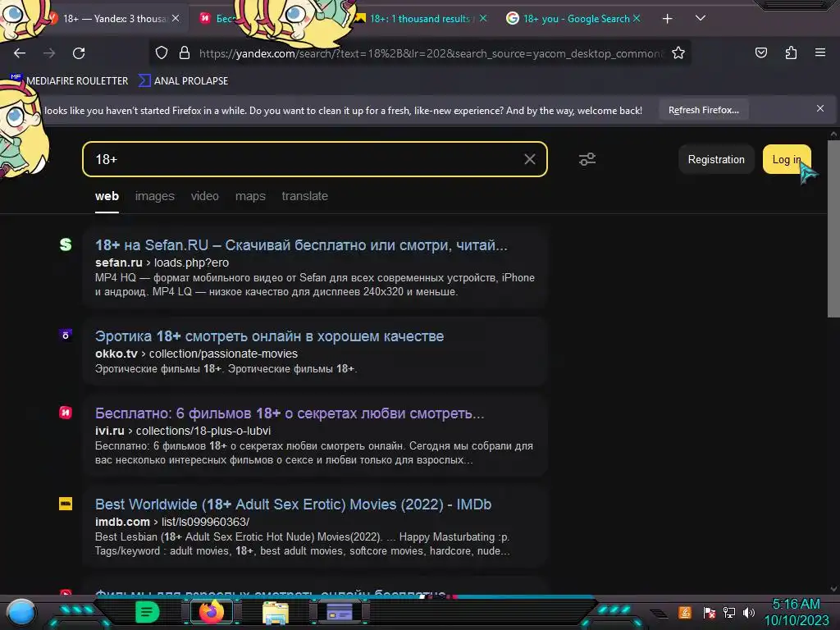Open the purple window app on taskbar
840x630 pixels.
click(x=340, y=612)
